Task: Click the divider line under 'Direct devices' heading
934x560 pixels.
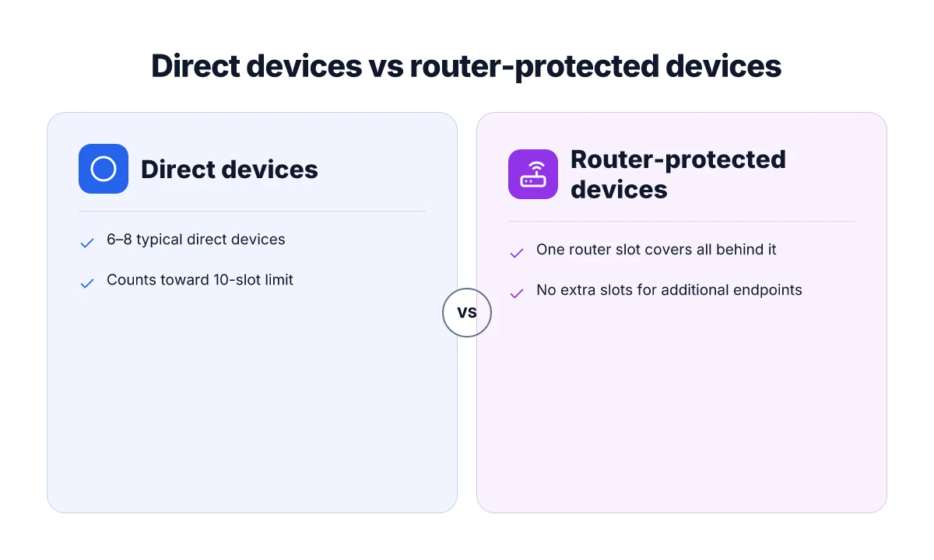Action: point(252,211)
